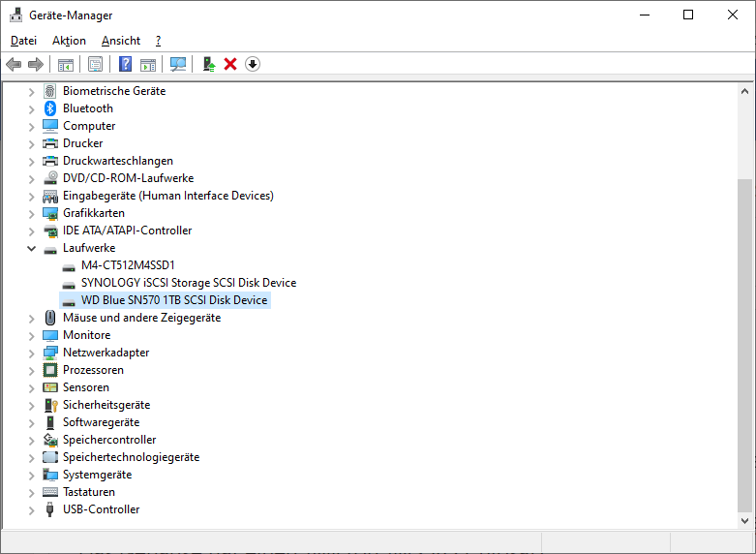Expand the Monitore node
Viewport: 756px width, 554px height.
pyautogui.click(x=31, y=335)
